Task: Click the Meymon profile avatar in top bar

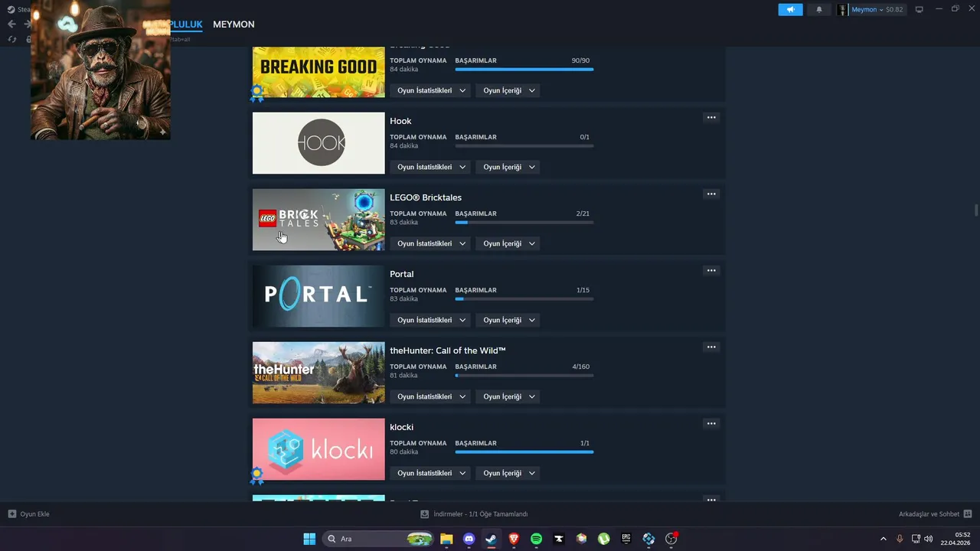Action: [x=842, y=10]
